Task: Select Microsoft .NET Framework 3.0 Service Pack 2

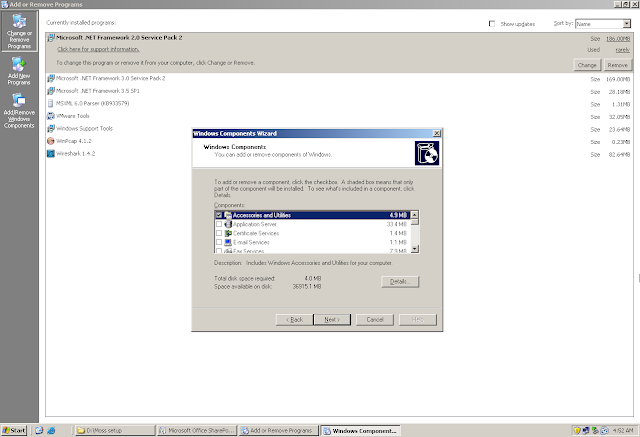Action: [111, 78]
